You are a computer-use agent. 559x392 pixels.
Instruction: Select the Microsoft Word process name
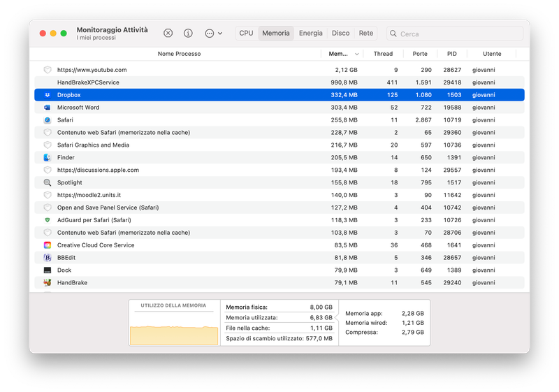(78, 108)
